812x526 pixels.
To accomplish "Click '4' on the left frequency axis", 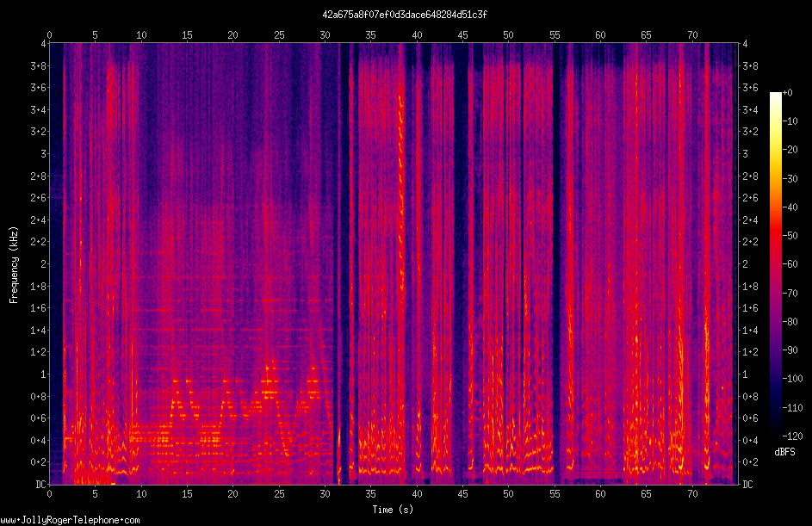I will pyautogui.click(x=43, y=44).
